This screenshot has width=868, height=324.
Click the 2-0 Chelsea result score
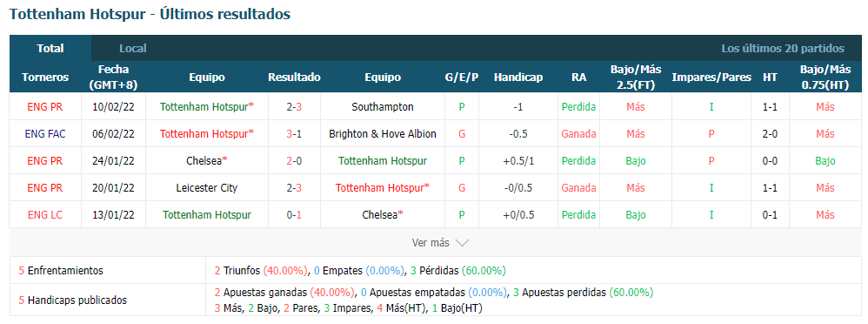click(x=294, y=161)
